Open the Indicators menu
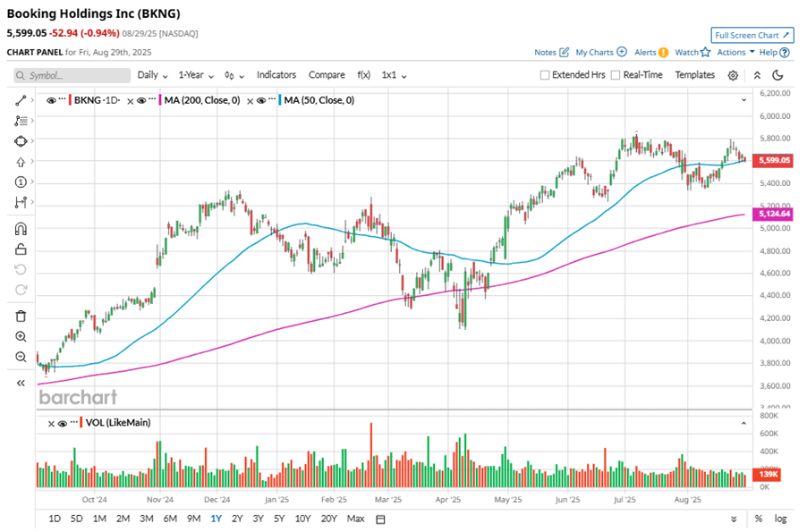Image resolution: width=807 pixels, height=532 pixels. [276, 75]
